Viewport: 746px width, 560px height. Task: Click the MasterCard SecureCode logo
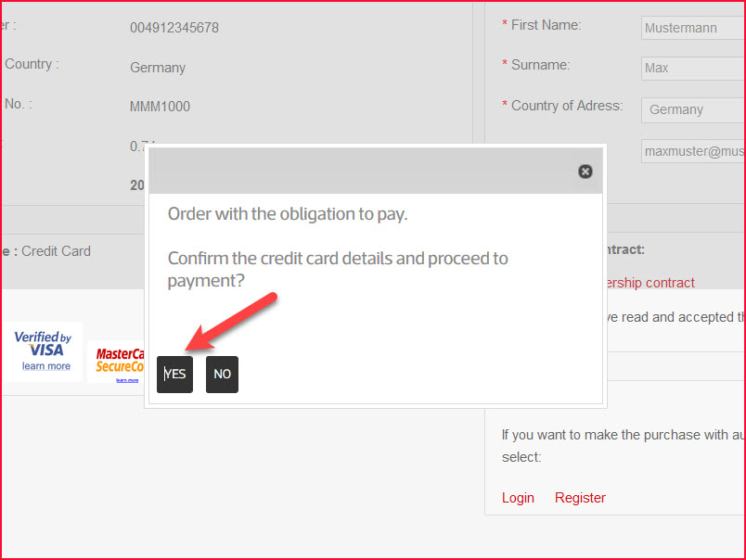[119, 360]
